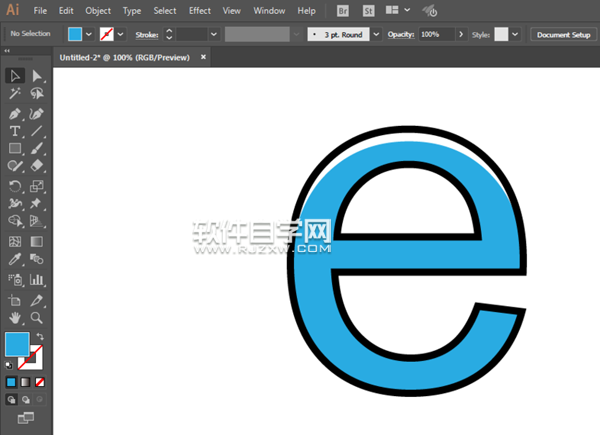The height and width of the screenshot is (435, 600).
Task: Expand the Opacity slider arrow
Action: 461,34
